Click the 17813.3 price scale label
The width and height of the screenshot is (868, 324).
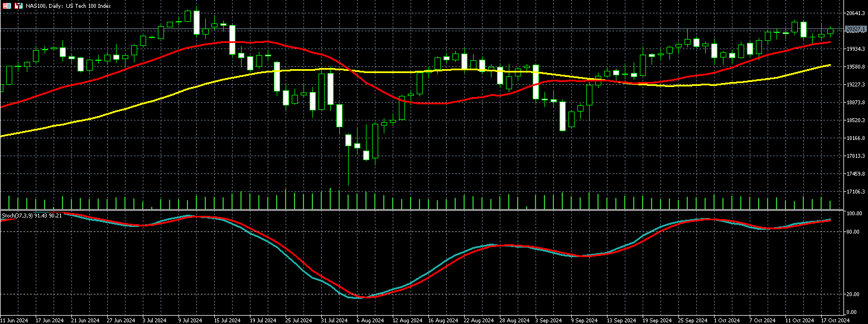click(x=856, y=156)
